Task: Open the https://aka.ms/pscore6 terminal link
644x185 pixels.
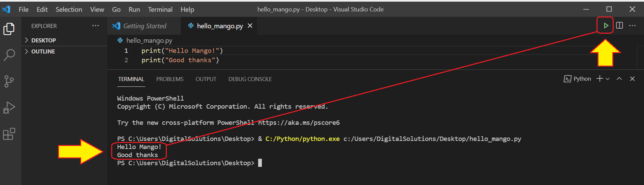Action: (299, 123)
